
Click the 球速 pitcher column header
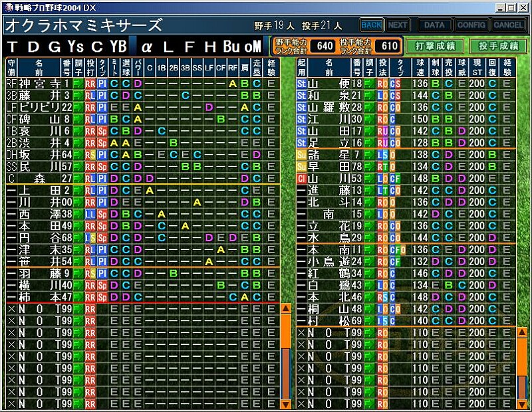pos(420,68)
